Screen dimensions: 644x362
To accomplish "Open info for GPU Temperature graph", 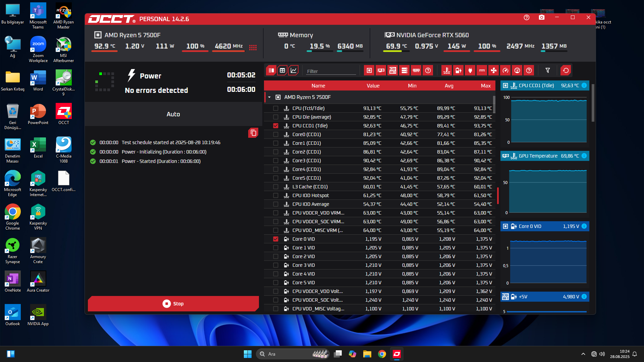I will coord(584,156).
